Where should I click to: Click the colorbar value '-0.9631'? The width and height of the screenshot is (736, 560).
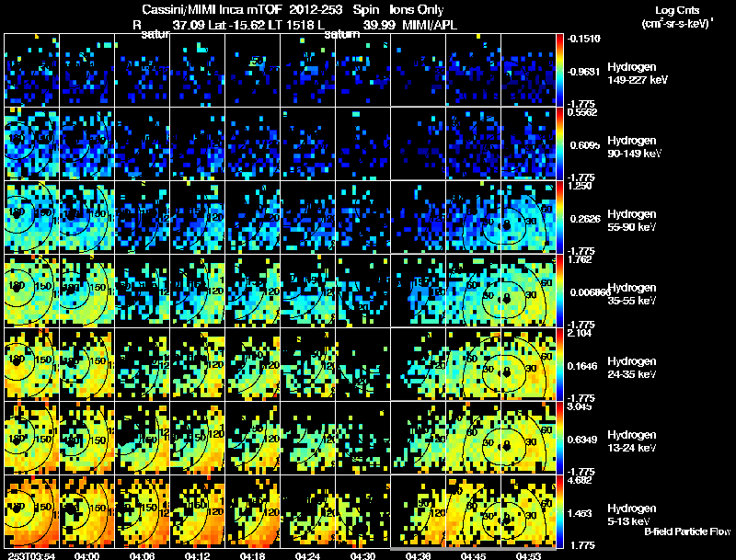point(583,72)
